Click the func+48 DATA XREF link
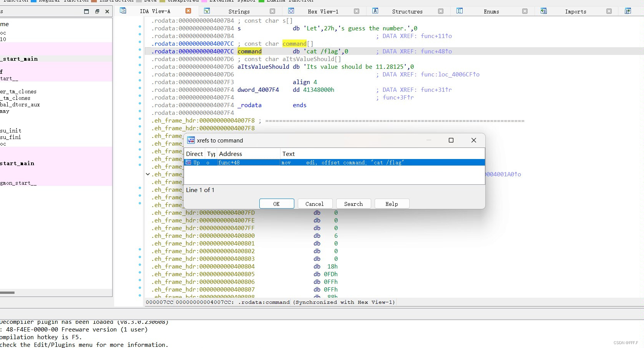 (436, 51)
